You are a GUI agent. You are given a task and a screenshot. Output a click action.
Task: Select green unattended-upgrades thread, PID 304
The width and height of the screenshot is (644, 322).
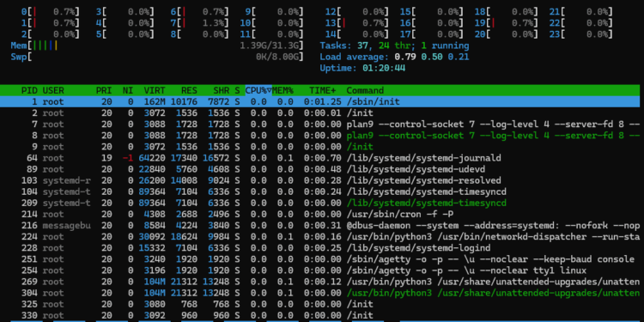click(320, 293)
